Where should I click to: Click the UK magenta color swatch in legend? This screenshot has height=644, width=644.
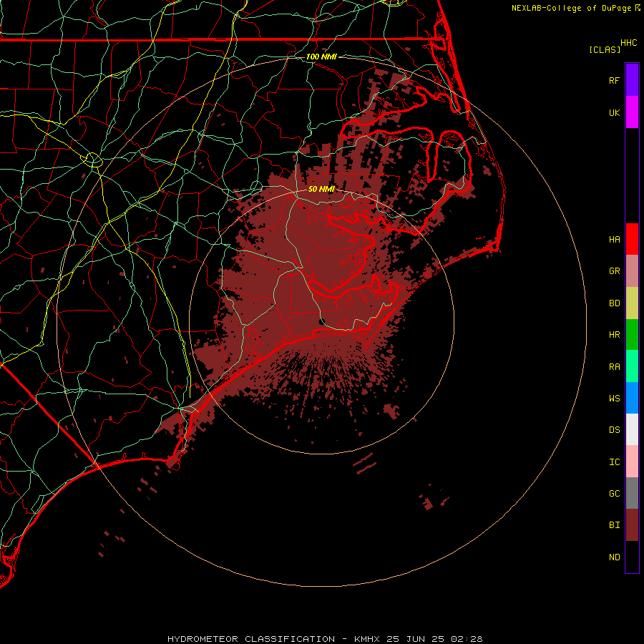[x=632, y=112]
